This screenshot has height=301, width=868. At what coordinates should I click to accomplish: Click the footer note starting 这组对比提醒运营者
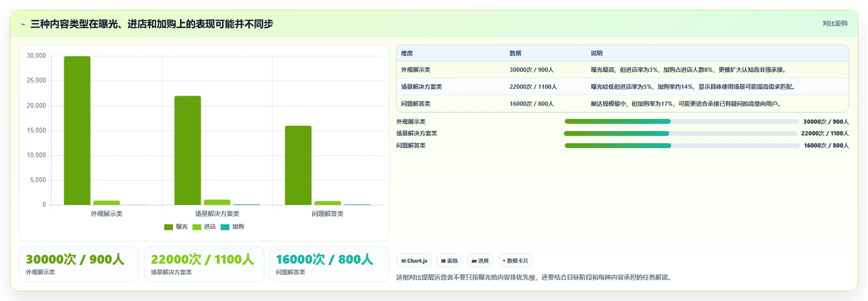click(535, 278)
